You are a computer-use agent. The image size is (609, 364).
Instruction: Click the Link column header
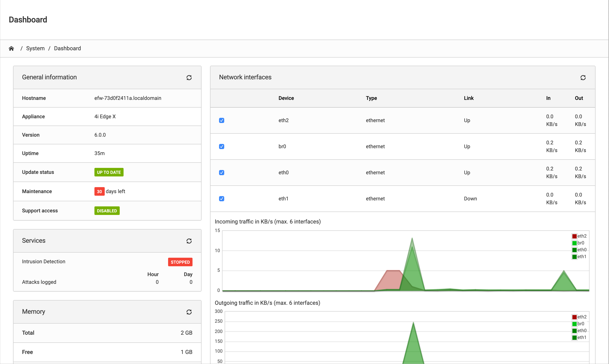[x=469, y=98]
